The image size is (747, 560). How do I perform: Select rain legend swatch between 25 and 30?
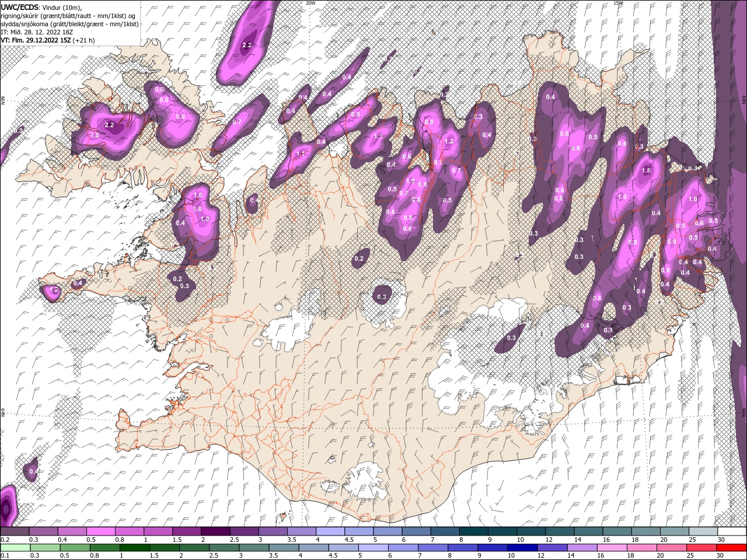pos(701,548)
